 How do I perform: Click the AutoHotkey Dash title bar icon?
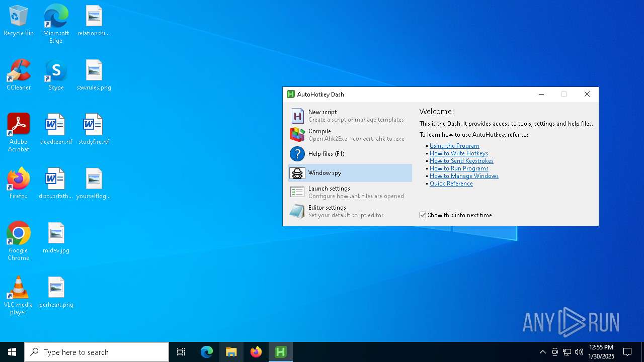(x=290, y=94)
